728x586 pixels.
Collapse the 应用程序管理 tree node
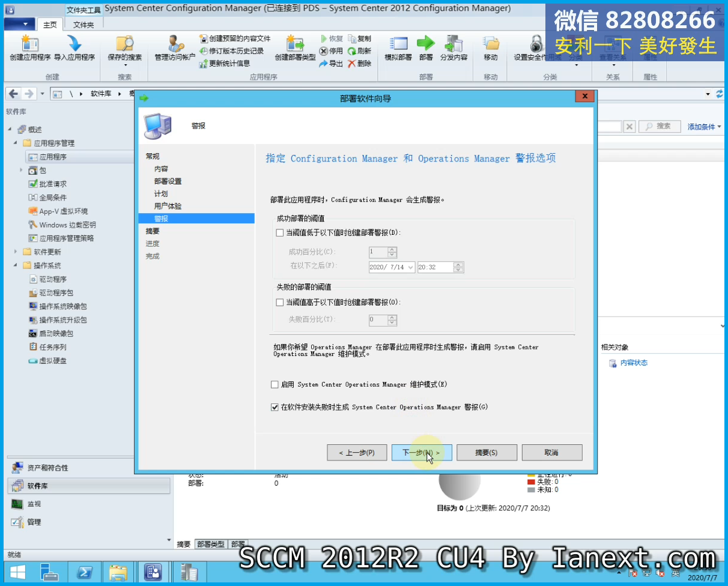pos(16,143)
